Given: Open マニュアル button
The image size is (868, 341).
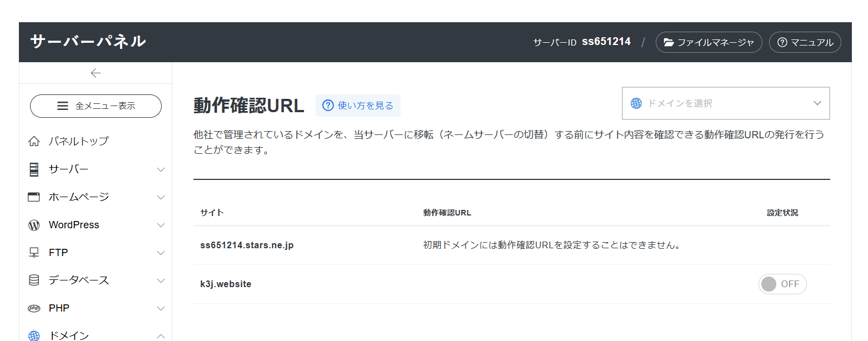Looking at the screenshot, I should point(805,42).
